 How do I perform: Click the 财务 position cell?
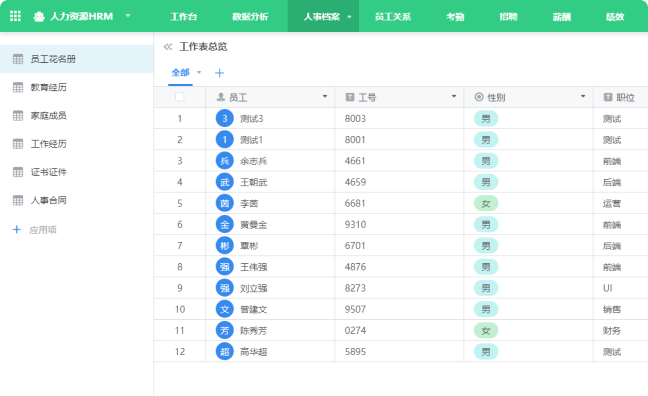(621, 330)
